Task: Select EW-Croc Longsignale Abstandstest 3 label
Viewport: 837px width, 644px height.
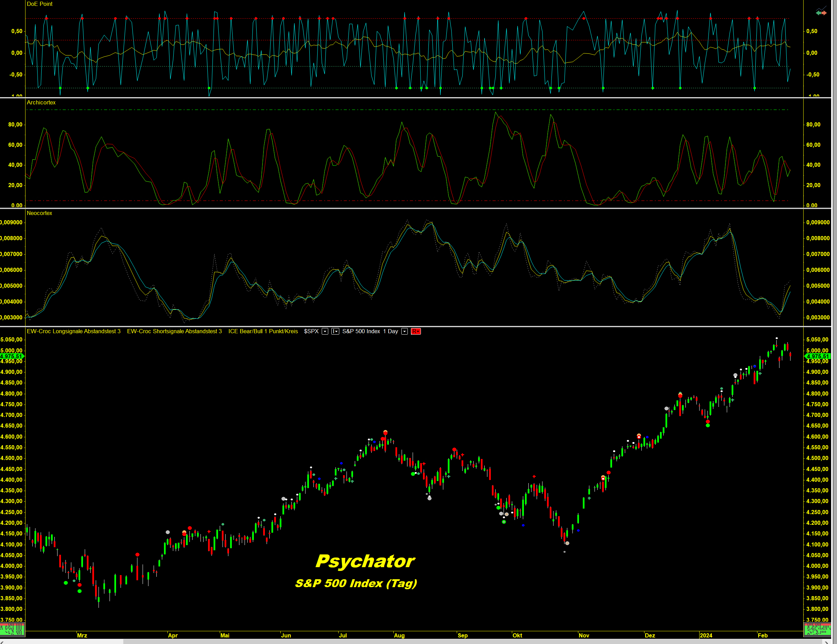Action: (x=74, y=331)
